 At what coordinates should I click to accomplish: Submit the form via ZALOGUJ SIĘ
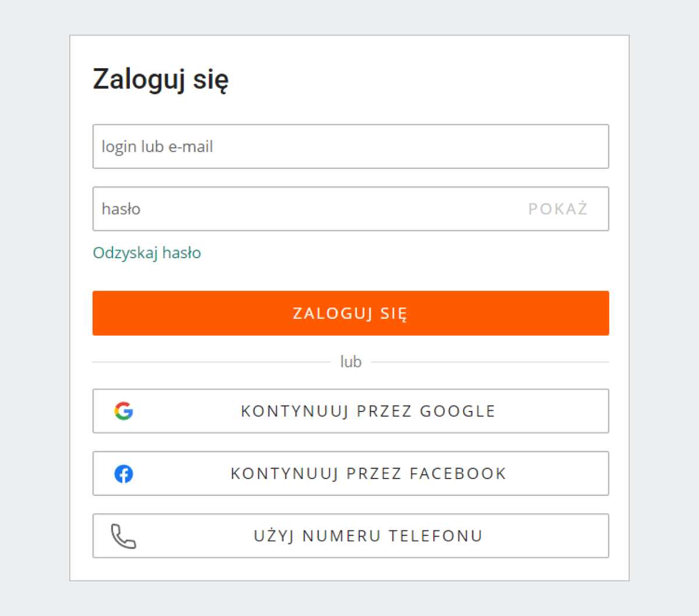[349, 313]
